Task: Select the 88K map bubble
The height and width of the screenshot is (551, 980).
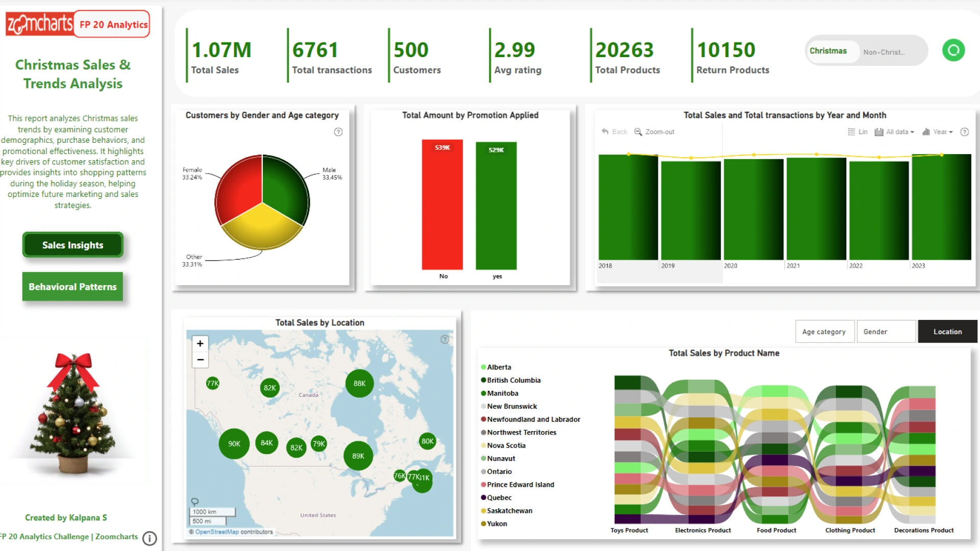Action: (359, 384)
